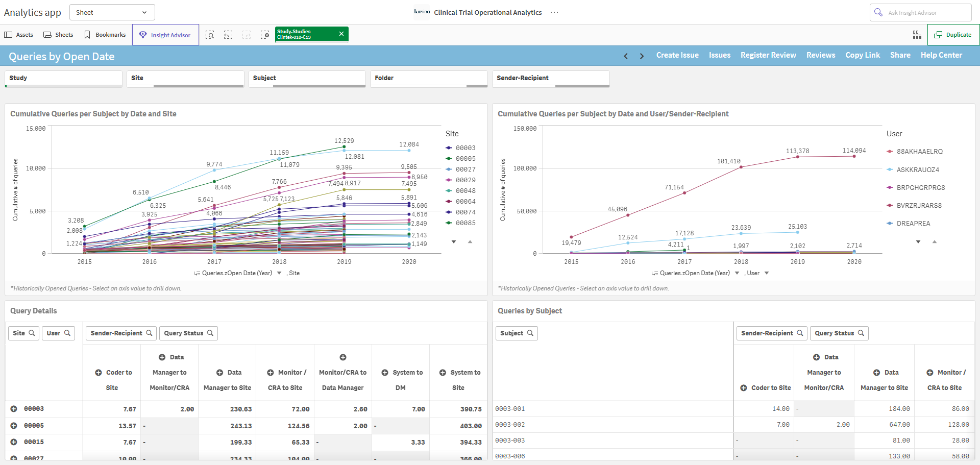Open Open Date (Year) dropdown in Site chart
Screen dimensions: 980x465
click(279, 273)
